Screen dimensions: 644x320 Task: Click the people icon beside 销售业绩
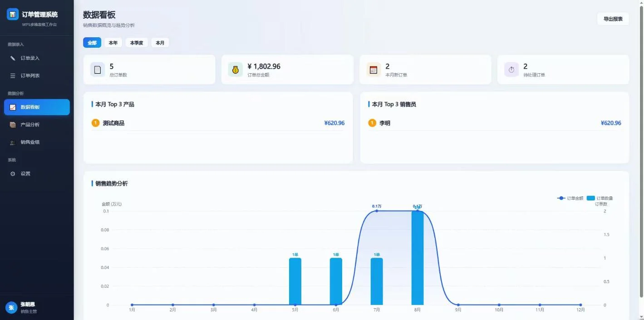(13, 142)
